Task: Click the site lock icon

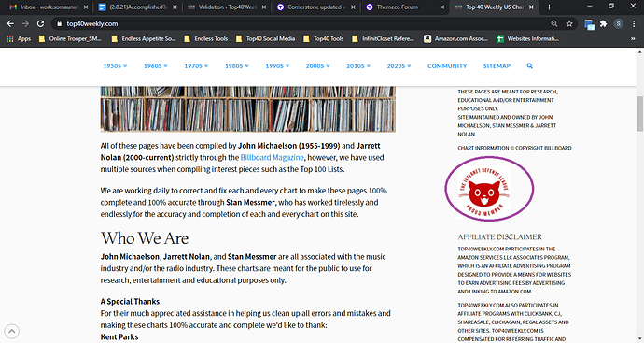Action: pyautogui.click(x=59, y=24)
